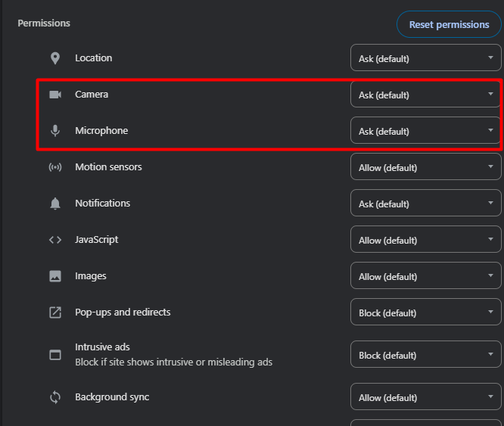This screenshot has height=426, width=504.
Task: Open the Motion sensors permission dropdown
Action: click(425, 166)
